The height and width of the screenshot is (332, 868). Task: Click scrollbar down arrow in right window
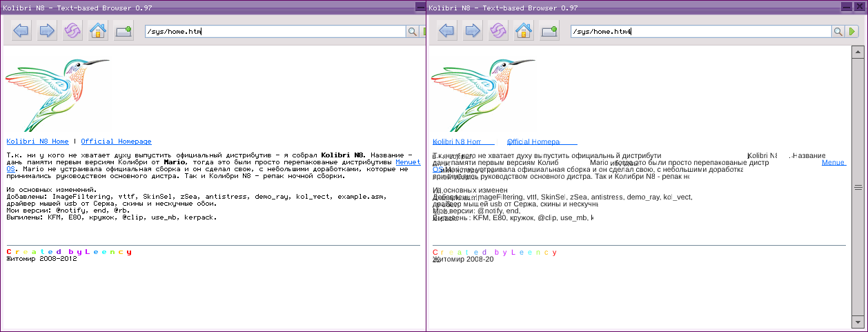tap(859, 322)
